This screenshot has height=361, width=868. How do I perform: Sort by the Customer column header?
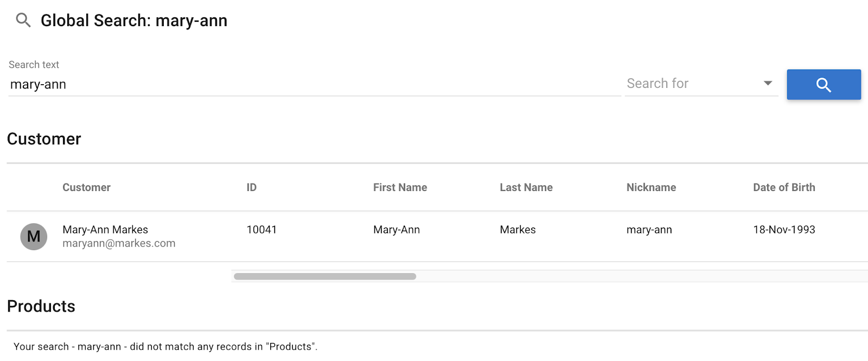pyautogui.click(x=86, y=187)
